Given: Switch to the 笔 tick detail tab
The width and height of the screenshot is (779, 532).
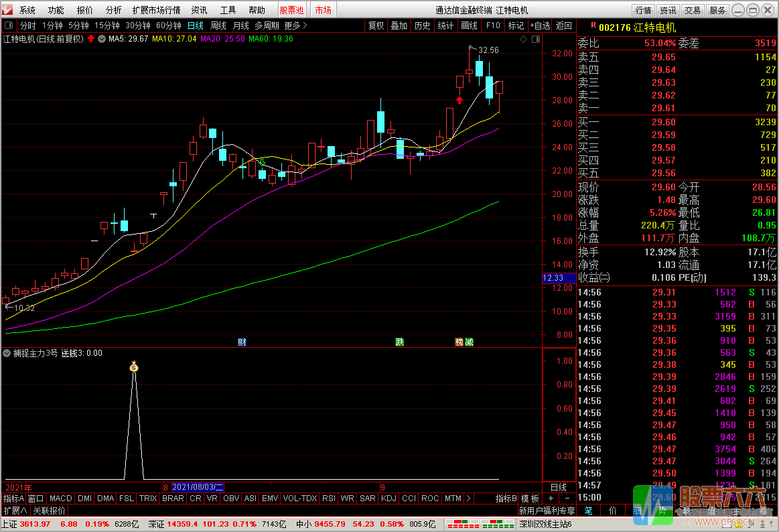Looking at the screenshot, I should pos(588,511).
